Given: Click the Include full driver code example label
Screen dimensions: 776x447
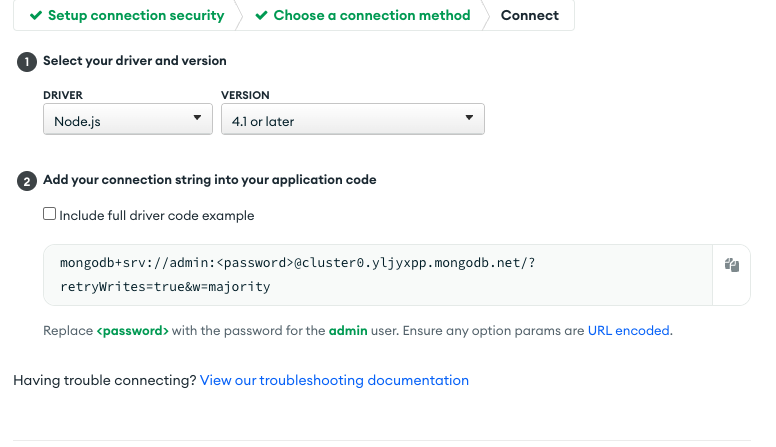Looking at the screenshot, I should pyautogui.click(x=157, y=216).
